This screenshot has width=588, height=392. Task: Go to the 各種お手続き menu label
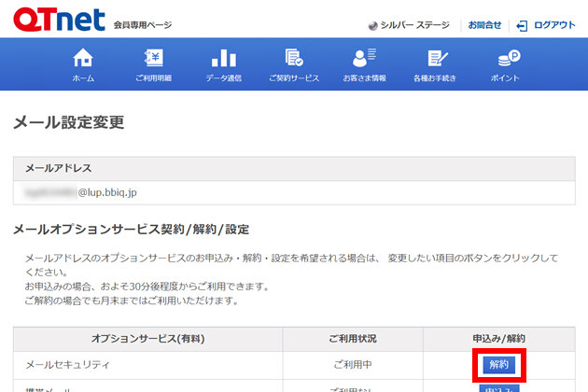click(435, 78)
